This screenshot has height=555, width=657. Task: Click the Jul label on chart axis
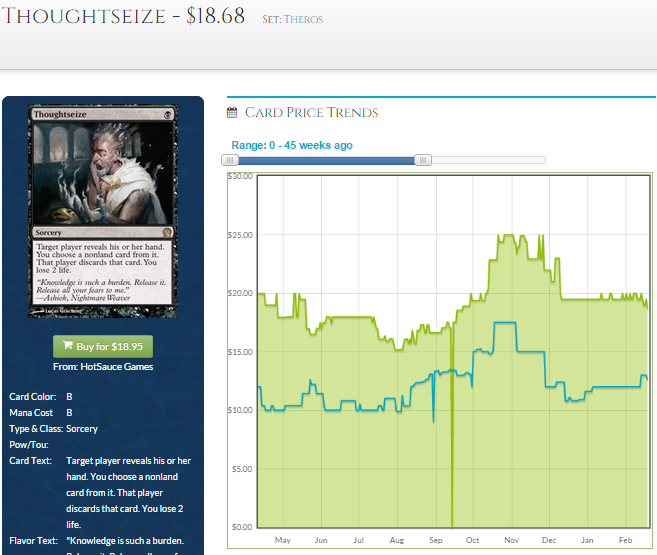(359, 540)
